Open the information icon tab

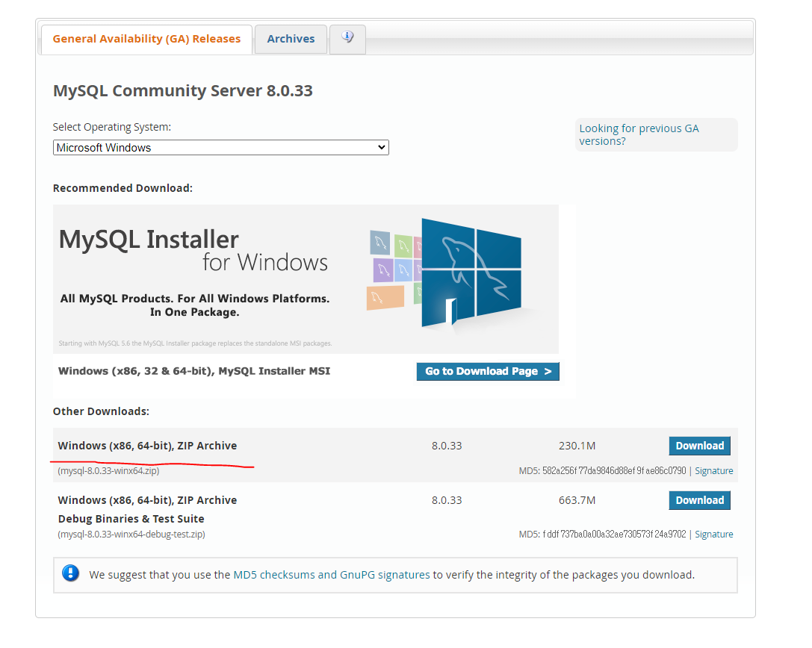(347, 39)
